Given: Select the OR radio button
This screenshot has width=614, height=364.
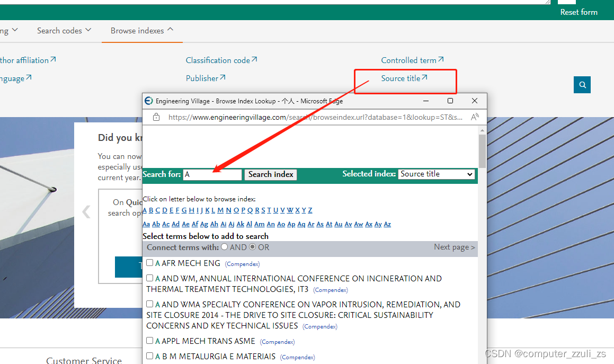Looking at the screenshot, I should (x=253, y=247).
